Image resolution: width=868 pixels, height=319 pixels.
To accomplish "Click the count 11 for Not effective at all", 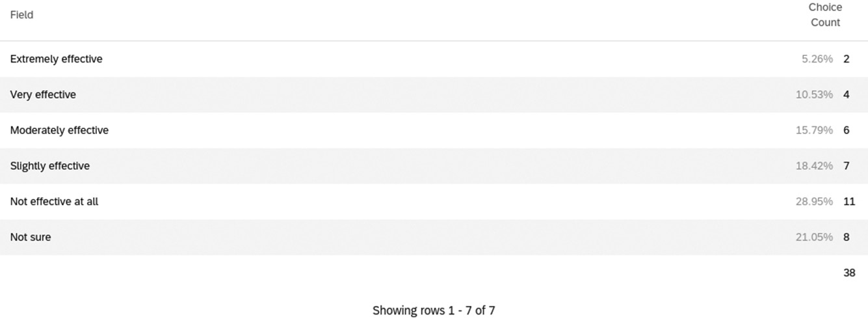I will tap(849, 202).
